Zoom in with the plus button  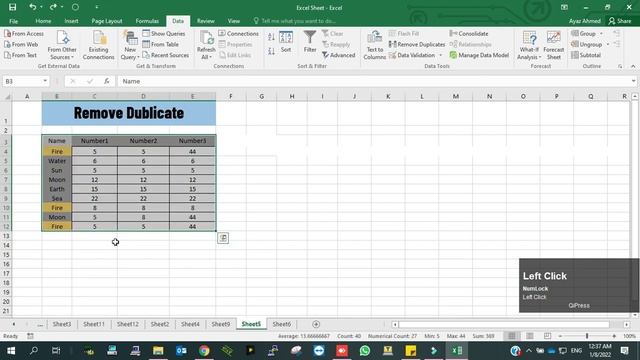[x=614, y=336]
